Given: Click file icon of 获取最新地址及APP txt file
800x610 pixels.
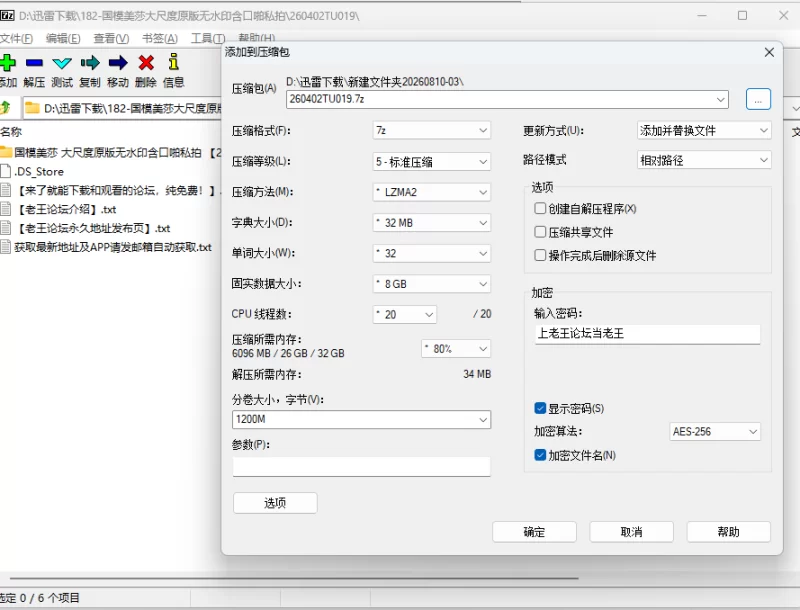Looking at the screenshot, I should [6, 247].
